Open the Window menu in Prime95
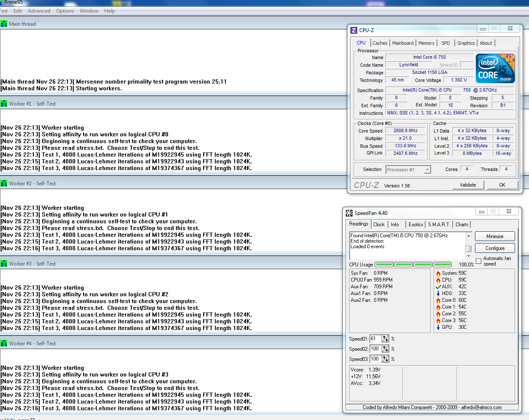Screen dimensions: 529x420 click(x=89, y=11)
